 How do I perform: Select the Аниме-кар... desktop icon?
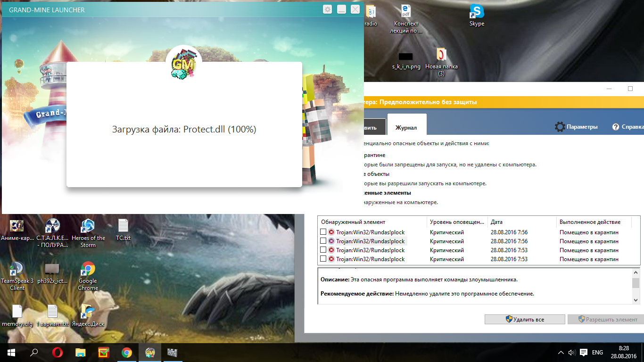click(x=17, y=230)
